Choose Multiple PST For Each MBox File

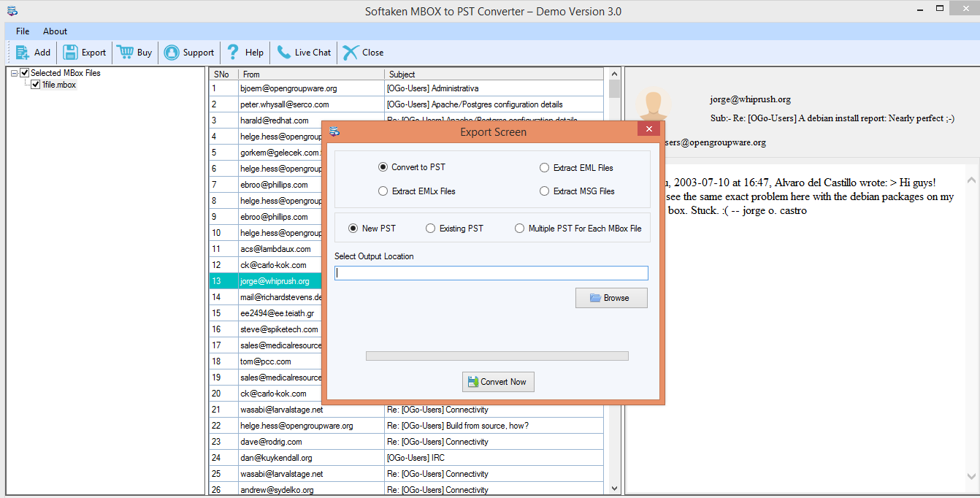click(x=519, y=229)
